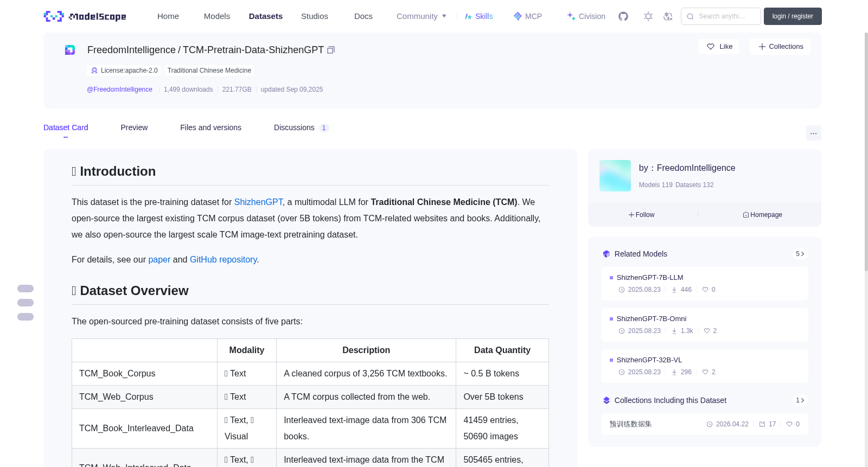
Task: Open the Models navigation item
Action: (x=217, y=16)
